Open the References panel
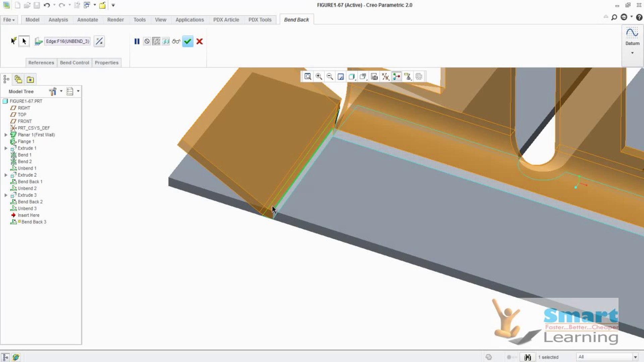Screen dimensions: 644x362 (x=41, y=63)
